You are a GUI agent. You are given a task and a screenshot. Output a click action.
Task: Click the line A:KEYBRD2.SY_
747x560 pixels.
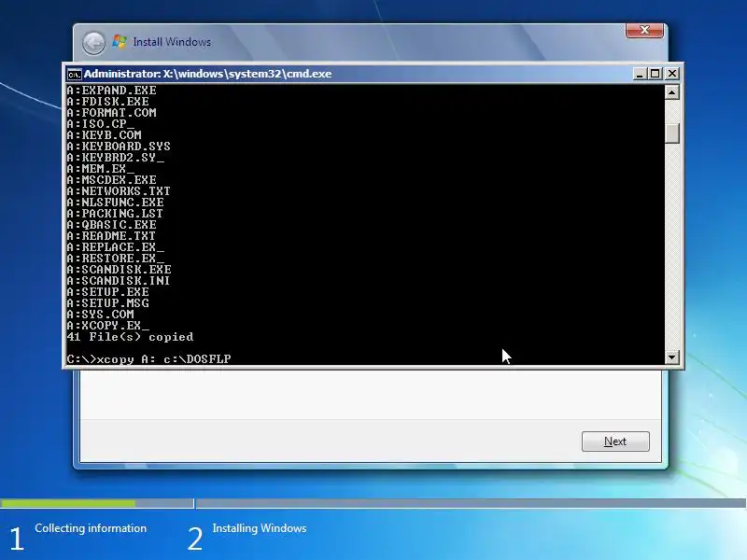(115, 158)
